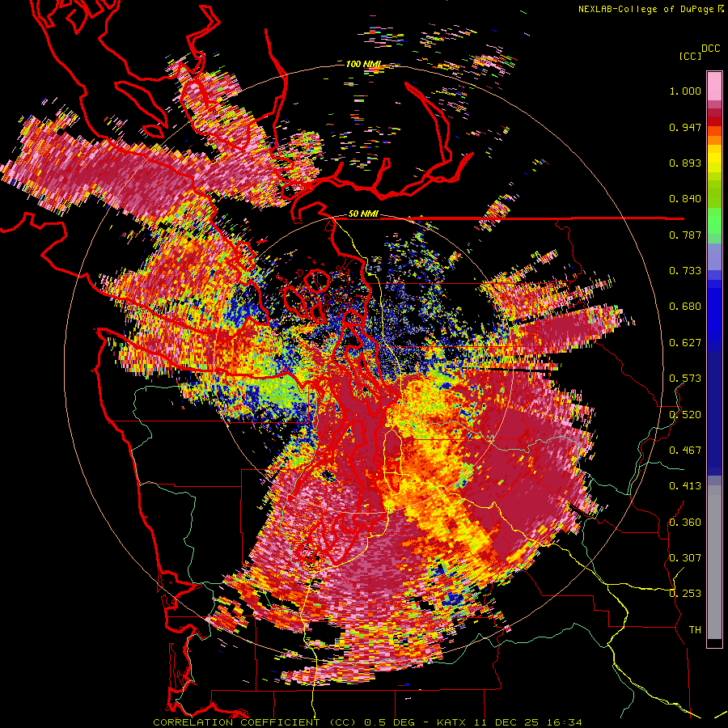Viewport: 728px width, 728px height.
Task: Click the 0.680 legend value
Action: tap(685, 307)
